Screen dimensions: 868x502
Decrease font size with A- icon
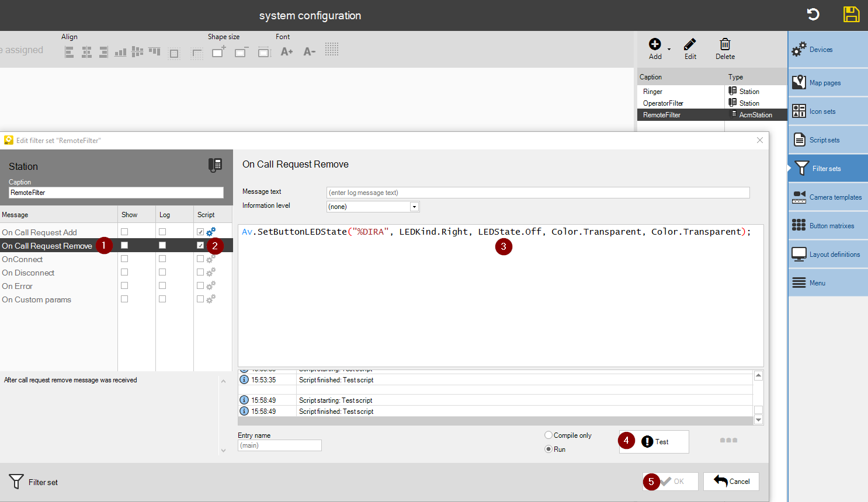click(310, 52)
